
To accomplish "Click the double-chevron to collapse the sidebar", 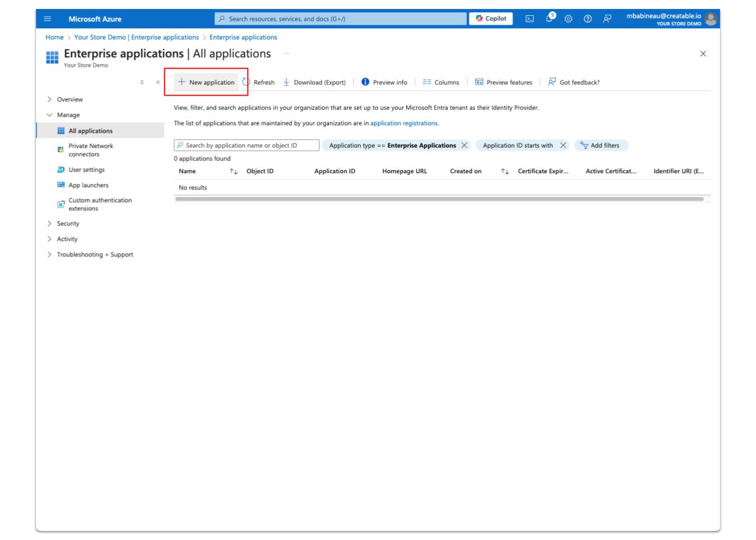I will coord(158,83).
